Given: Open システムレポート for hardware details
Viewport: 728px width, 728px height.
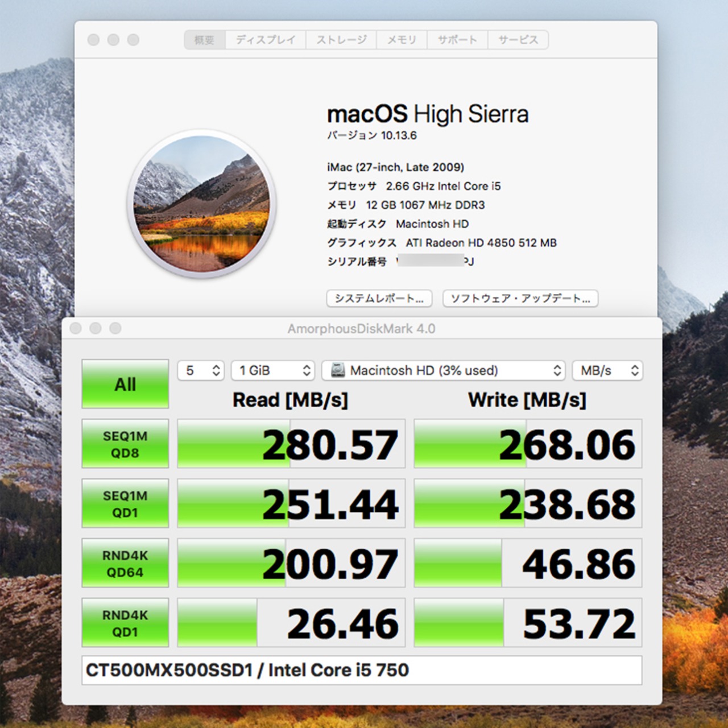Looking at the screenshot, I should coord(379,299).
